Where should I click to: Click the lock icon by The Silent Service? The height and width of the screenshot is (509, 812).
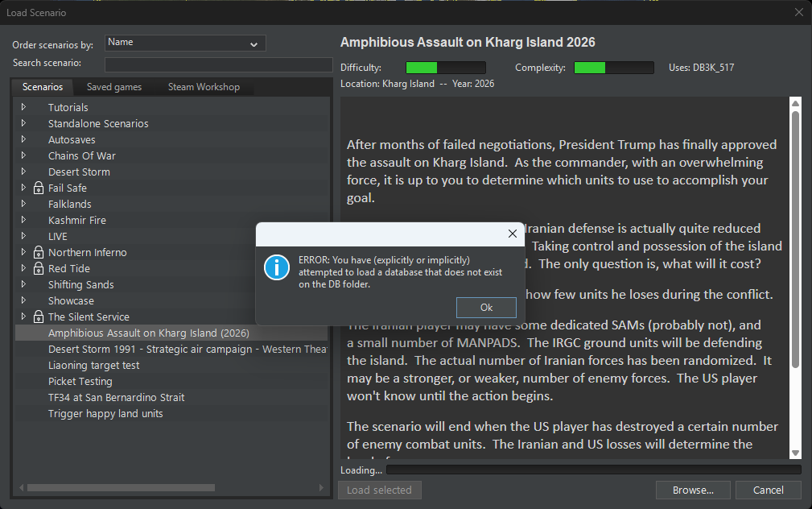click(x=39, y=317)
